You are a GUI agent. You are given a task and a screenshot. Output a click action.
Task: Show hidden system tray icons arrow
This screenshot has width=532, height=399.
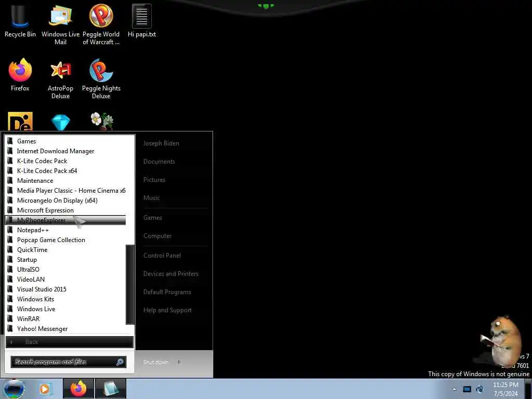coord(454,389)
